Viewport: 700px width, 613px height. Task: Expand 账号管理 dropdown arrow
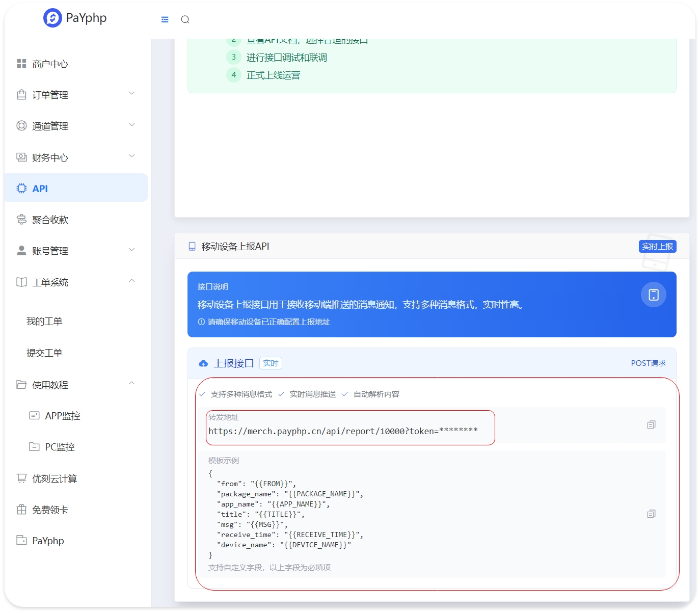131,250
